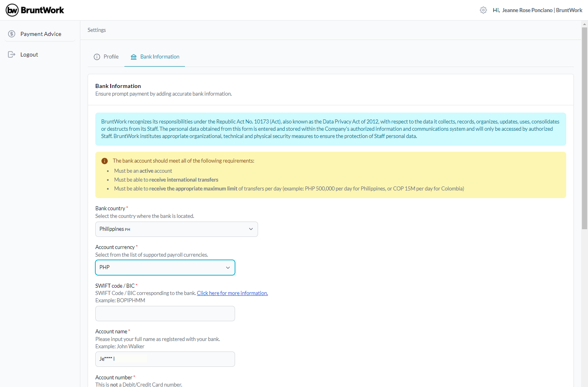Switch to the Profile tab
Viewport: 588px width, 387px height.
tap(106, 57)
